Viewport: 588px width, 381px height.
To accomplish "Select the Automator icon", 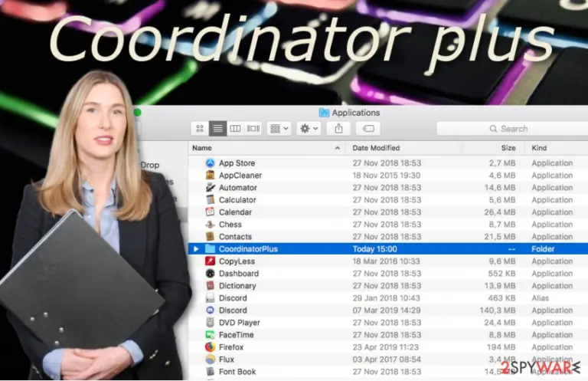I will 210,187.
